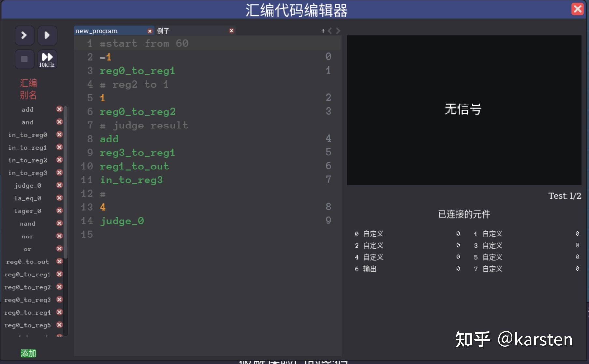The width and height of the screenshot is (589, 364).
Task: Add a new program tab with plus
Action: click(x=323, y=31)
